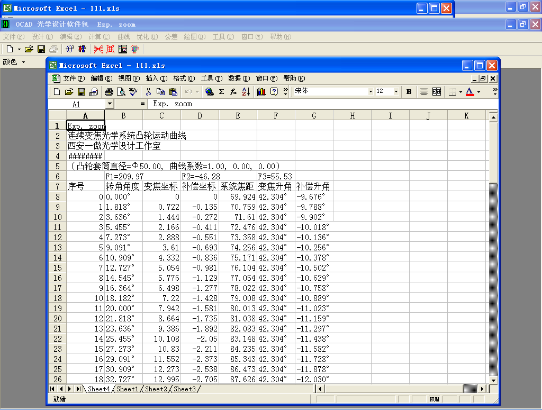The height and width of the screenshot is (410, 542).
Task: Open the Chart Wizard icon
Action: pos(261,92)
